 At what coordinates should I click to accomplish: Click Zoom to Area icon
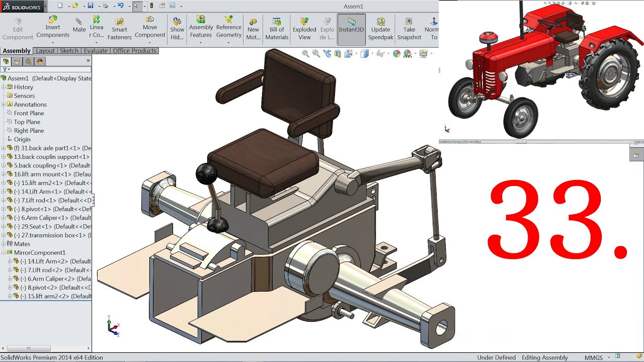coord(316,53)
